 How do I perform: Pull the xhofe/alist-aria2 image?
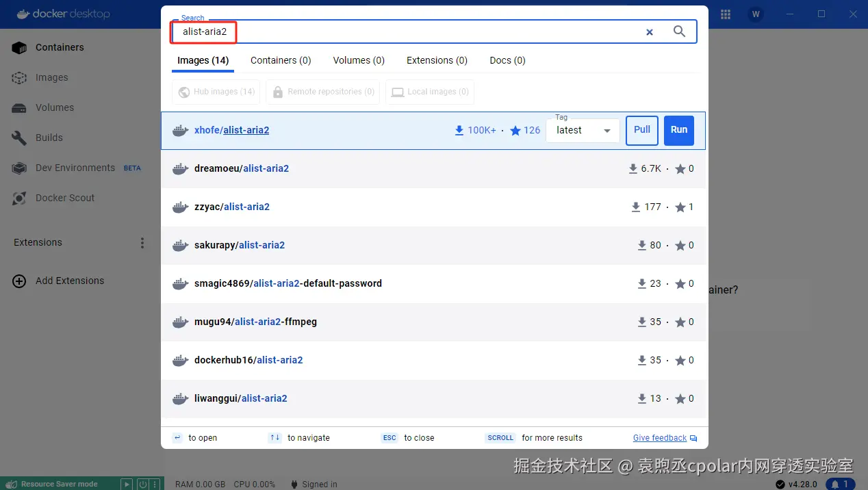point(642,130)
